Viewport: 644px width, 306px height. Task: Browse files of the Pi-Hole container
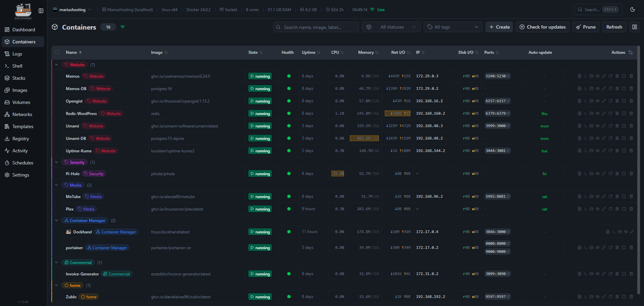592,174
